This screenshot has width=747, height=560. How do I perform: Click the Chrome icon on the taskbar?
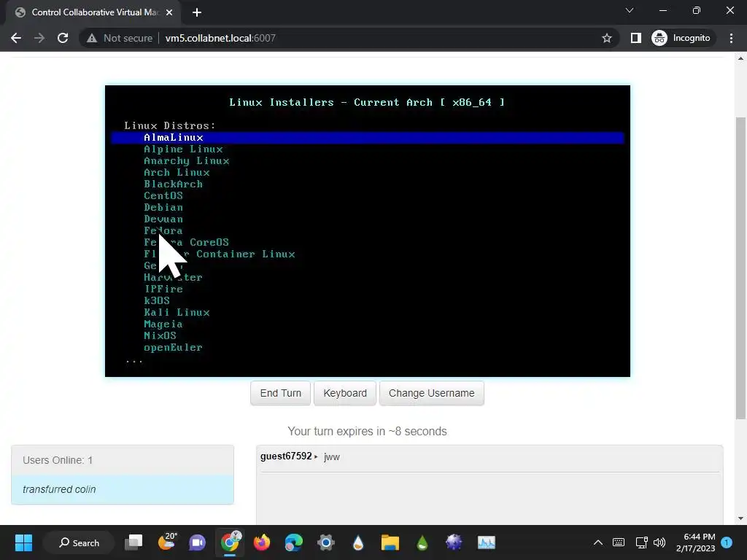click(230, 542)
